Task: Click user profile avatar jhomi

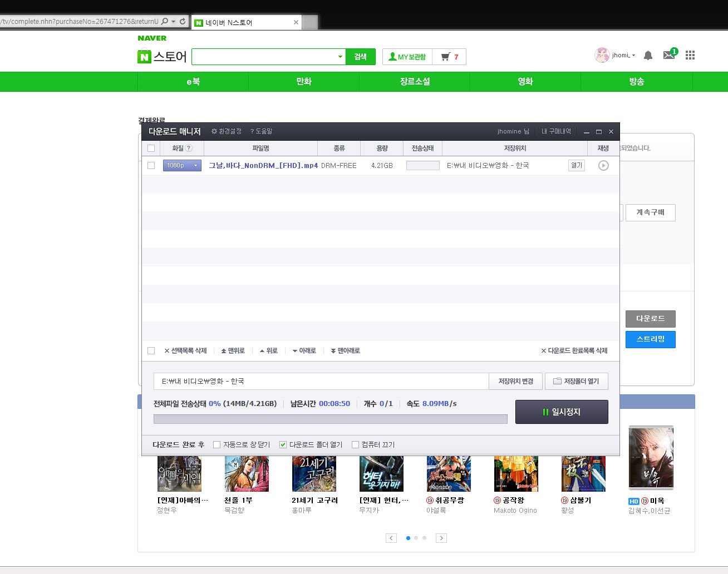Action: click(x=602, y=55)
